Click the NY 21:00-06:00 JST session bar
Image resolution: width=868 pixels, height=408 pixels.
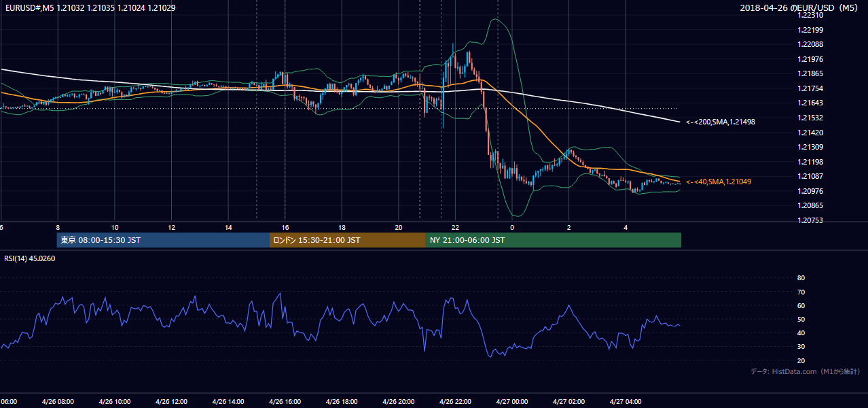[x=554, y=240]
